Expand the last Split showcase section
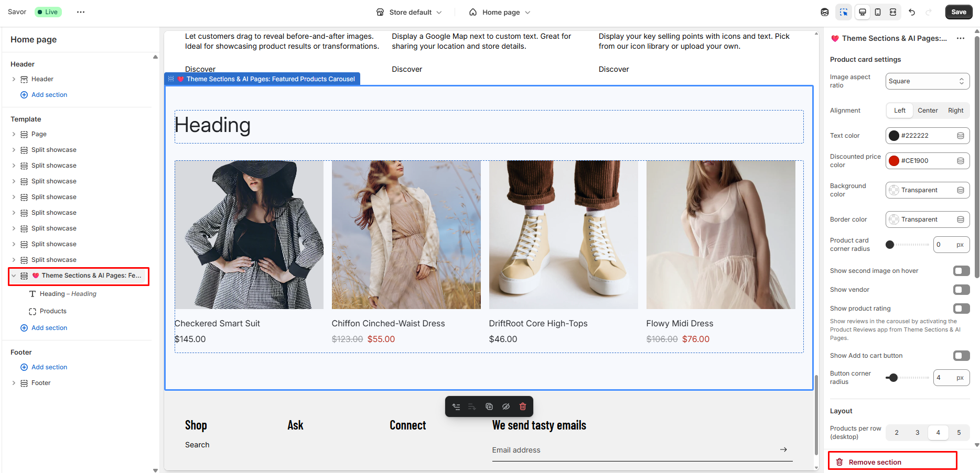The image size is (980, 473). point(14,260)
